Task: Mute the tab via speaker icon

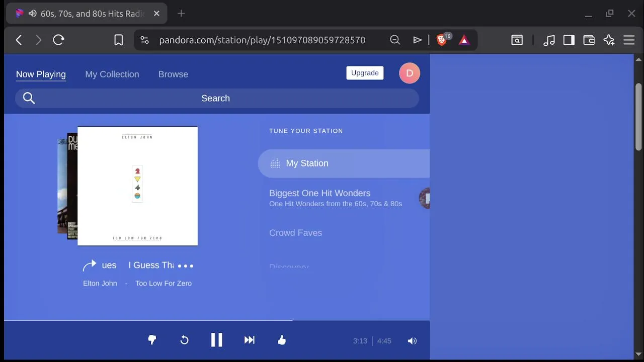Action: tap(33, 14)
